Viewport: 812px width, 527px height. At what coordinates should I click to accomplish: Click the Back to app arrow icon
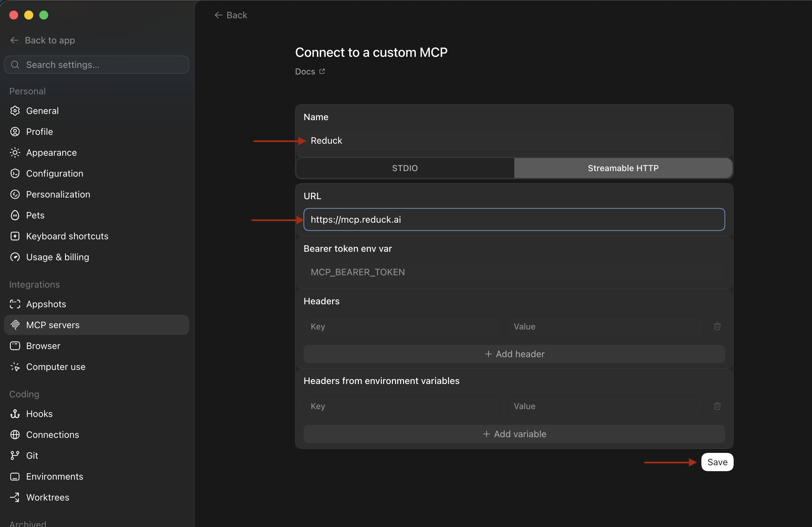14,40
